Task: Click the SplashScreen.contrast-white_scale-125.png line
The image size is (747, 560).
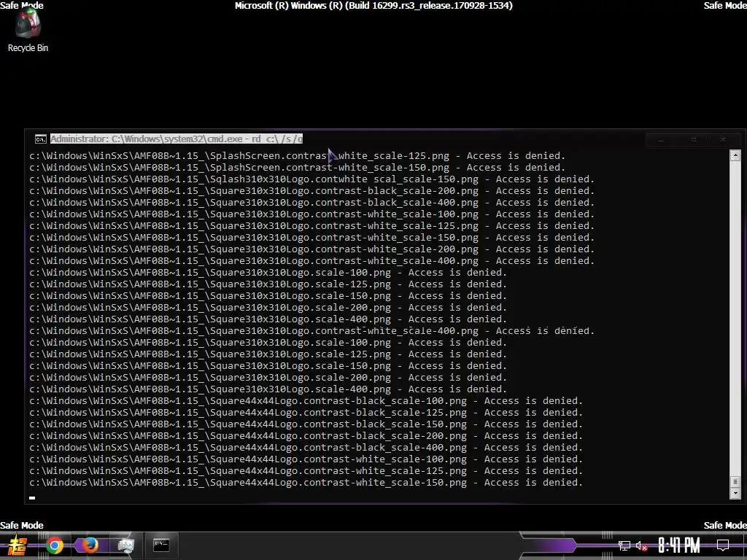Action: click(298, 156)
